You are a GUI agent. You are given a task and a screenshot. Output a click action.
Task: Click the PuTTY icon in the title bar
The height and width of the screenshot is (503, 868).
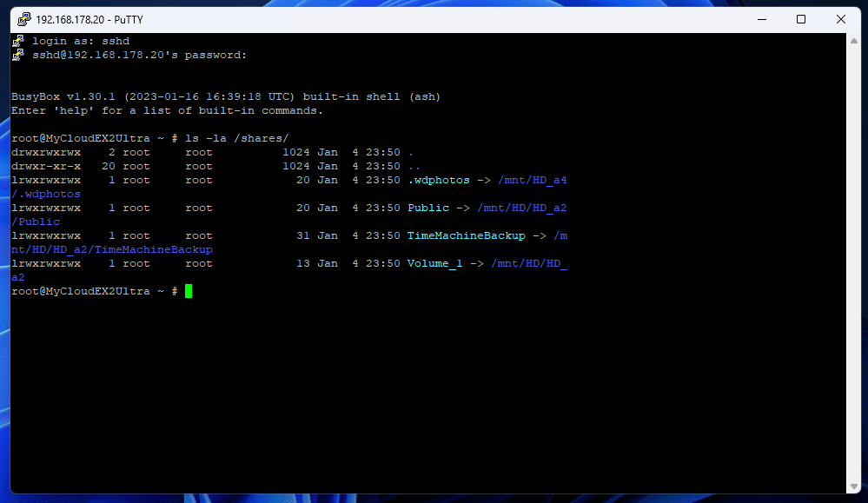tap(23, 19)
